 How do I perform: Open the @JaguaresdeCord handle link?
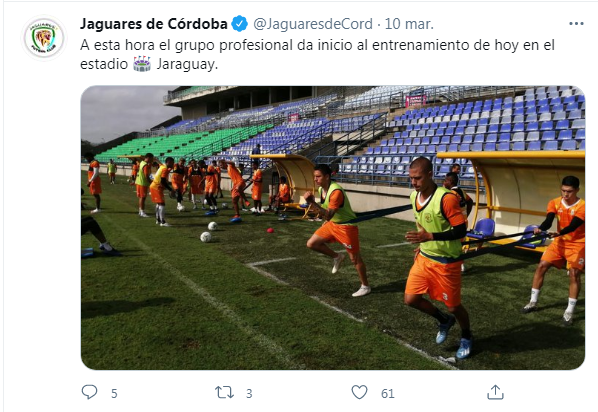[x=313, y=24]
